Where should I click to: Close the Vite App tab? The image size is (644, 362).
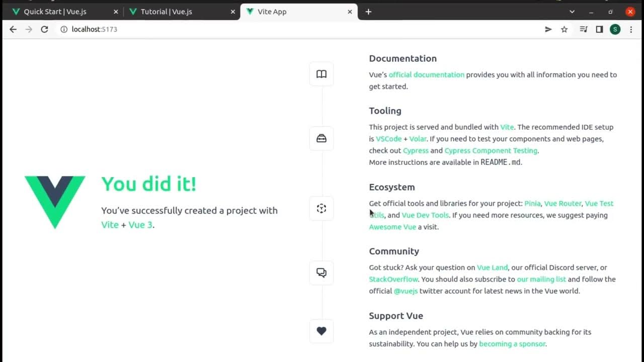click(x=350, y=12)
